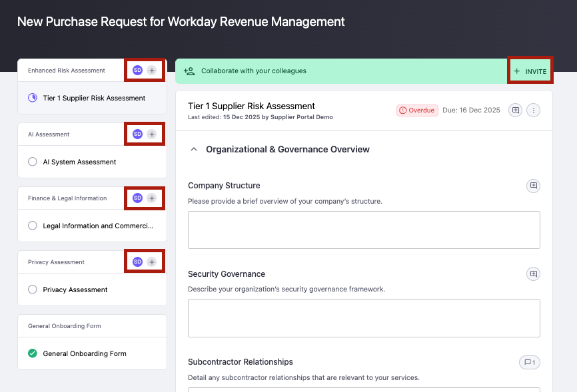Click General Onboarding Form section header
This screenshot has width=577, height=392.
65,326
